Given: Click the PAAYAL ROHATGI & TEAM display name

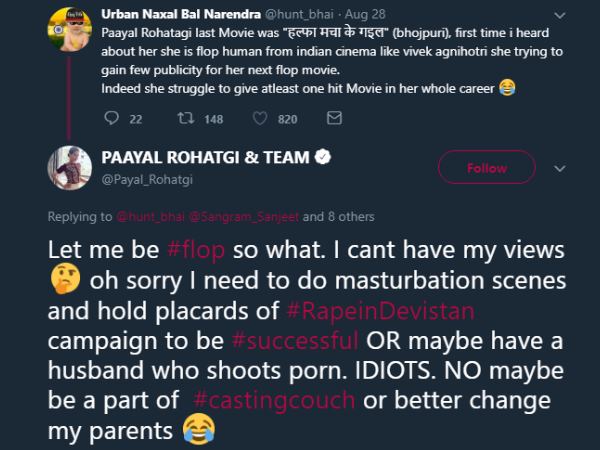Looking at the screenshot, I should tap(205, 157).
